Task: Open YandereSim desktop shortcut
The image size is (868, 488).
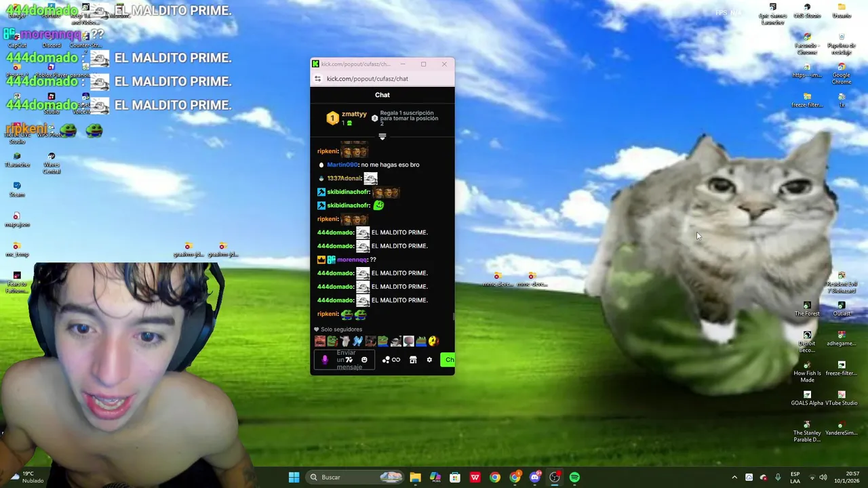Action: click(x=842, y=428)
